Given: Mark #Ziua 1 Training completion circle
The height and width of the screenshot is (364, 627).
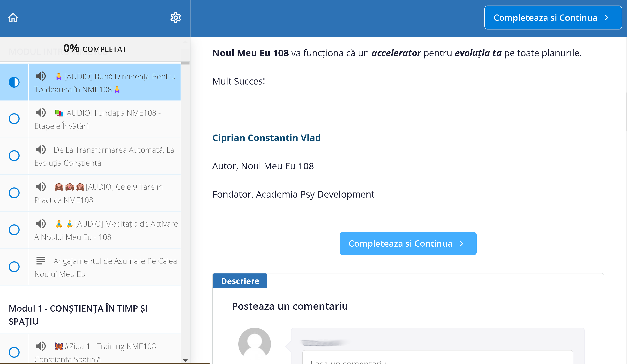Looking at the screenshot, I should tap(14, 352).
